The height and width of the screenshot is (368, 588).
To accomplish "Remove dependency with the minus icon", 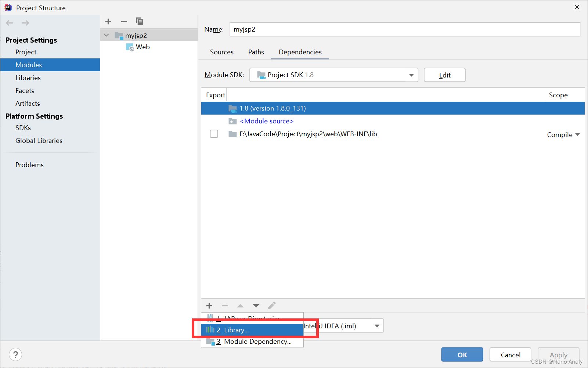I will [x=225, y=306].
